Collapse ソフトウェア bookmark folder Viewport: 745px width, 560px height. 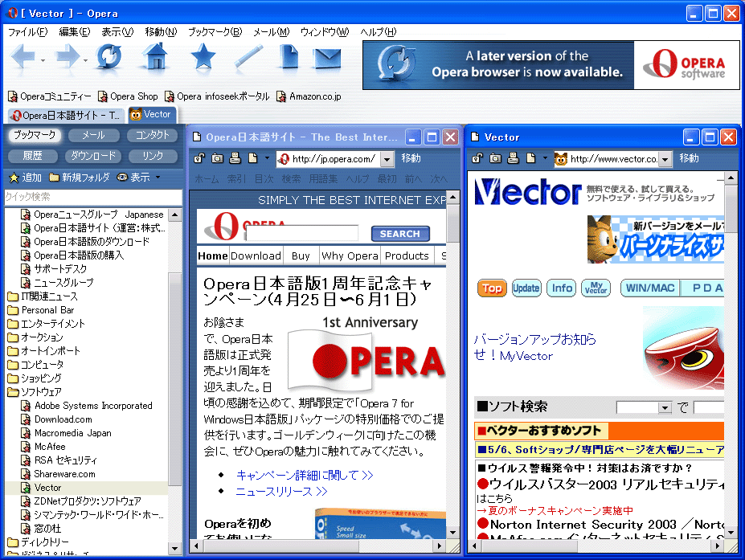coord(35,392)
